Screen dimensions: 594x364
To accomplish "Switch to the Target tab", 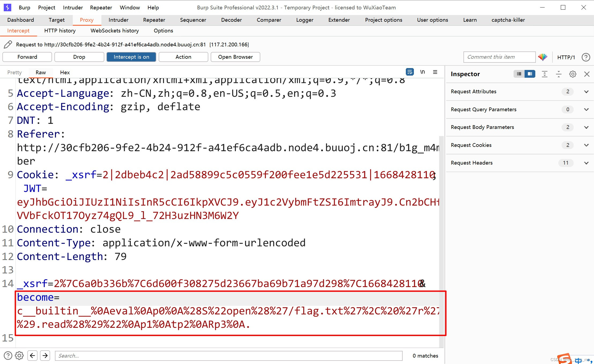I will (57, 20).
